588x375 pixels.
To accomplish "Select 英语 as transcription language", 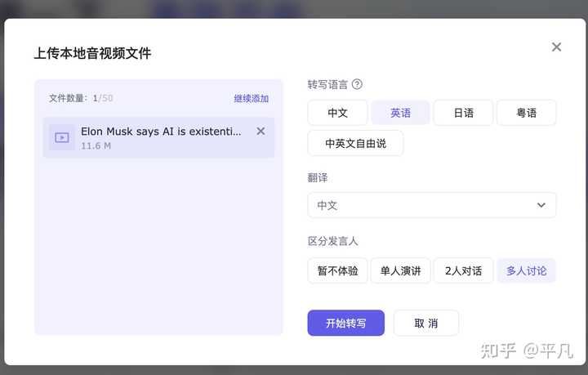I will [400, 113].
